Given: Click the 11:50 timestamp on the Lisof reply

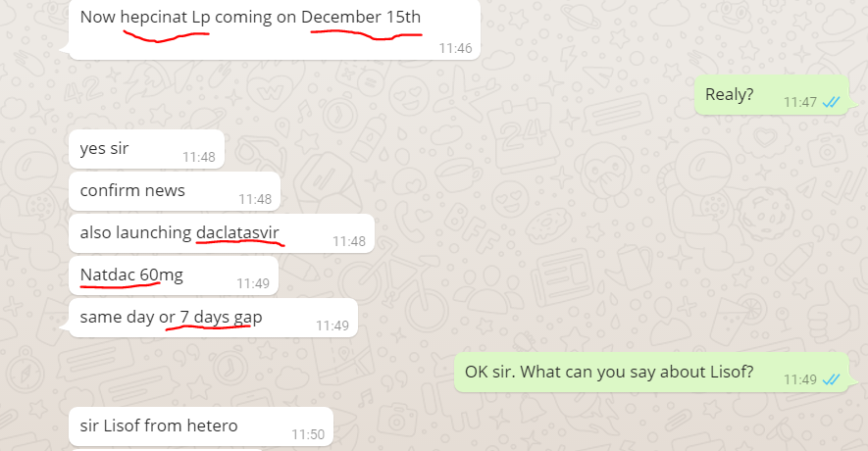Looking at the screenshot, I should coord(308,434).
